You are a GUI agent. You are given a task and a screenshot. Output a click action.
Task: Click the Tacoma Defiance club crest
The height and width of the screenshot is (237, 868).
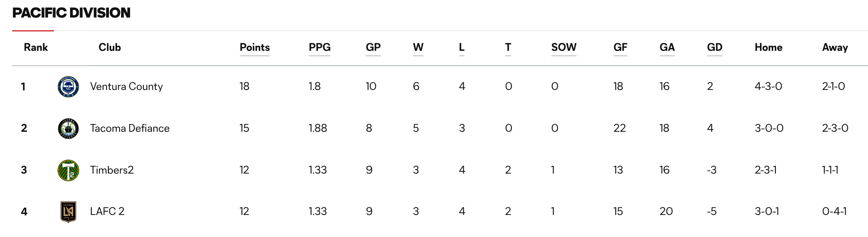68,128
